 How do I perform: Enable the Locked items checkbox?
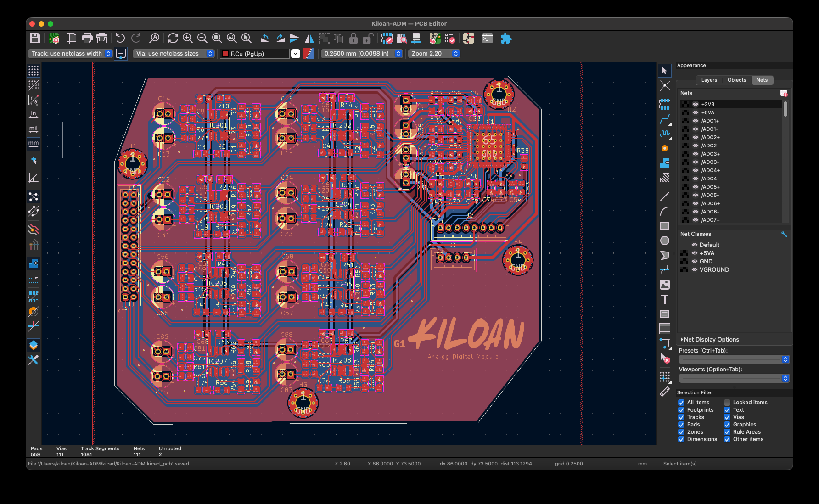[x=727, y=403]
